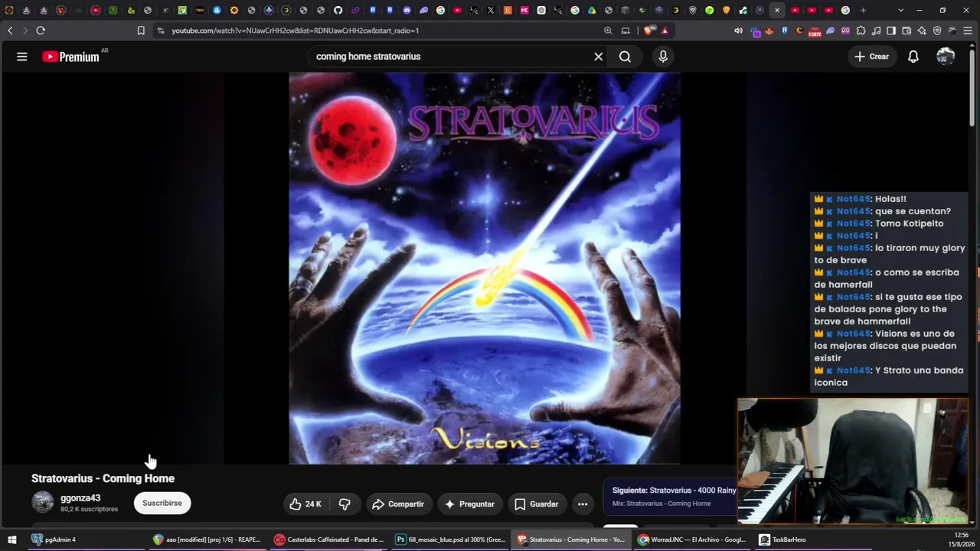Switch to the GitHub tab
Screen dimensions: 980x551
point(338,10)
